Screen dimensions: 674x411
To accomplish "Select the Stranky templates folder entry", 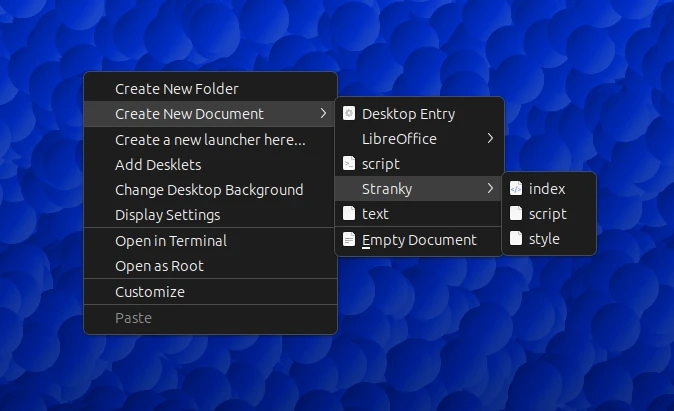I will (x=419, y=188).
